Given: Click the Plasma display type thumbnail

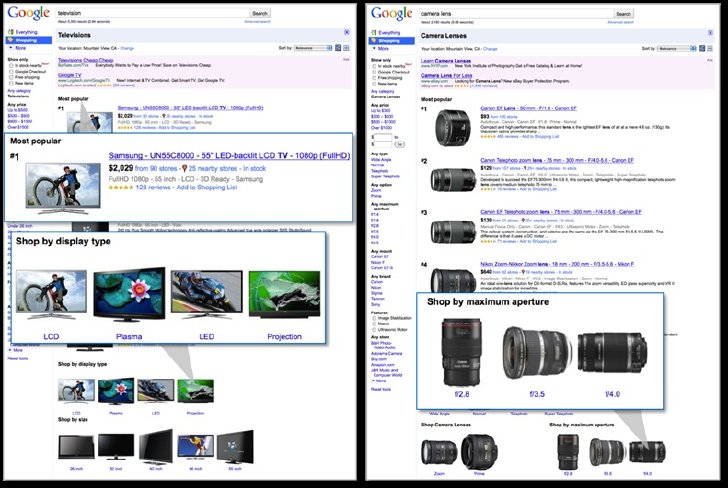Looking at the screenshot, I should 129,295.
